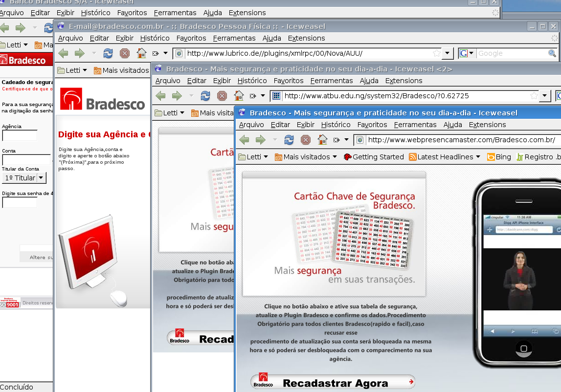Expand Letti bookmarks folder in webpresencamaster window

253,157
